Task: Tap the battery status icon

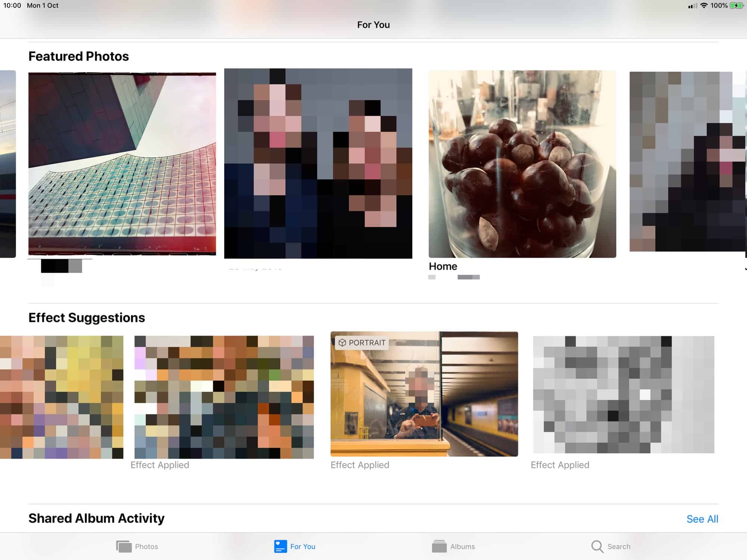Action: pyautogui.click(x=737, y=6)
